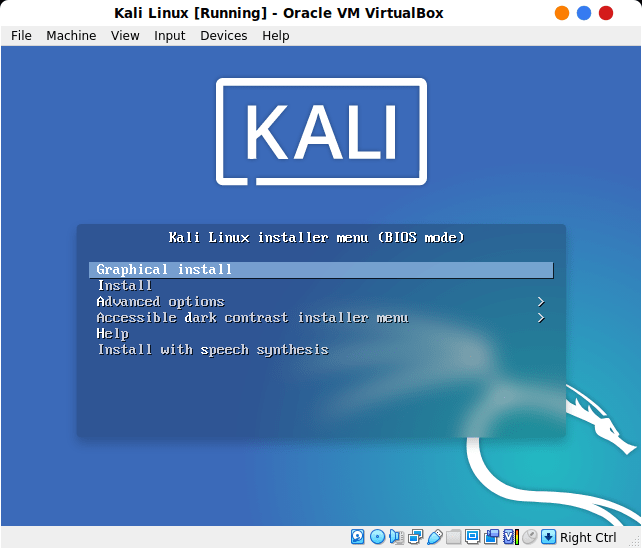This screenshot has width=642, height=549.
Task: Select Help entry in installer menu
Action: (113, 334)
